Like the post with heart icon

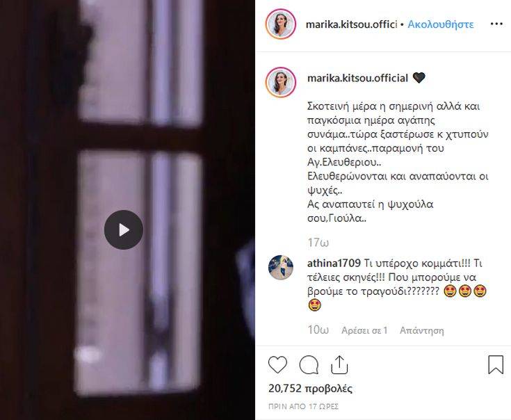tap(277, 364)
